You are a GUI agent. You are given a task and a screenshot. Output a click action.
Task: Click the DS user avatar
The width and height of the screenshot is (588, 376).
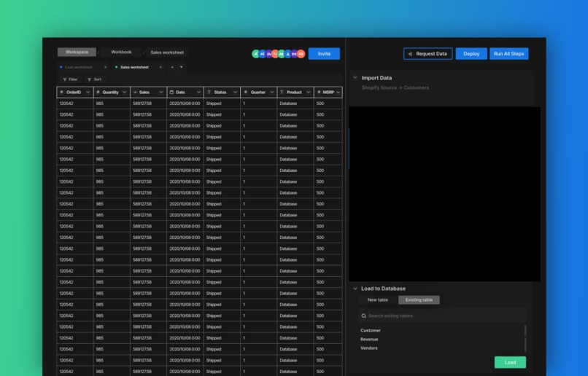pyautogui.click(x=294, y=54)
